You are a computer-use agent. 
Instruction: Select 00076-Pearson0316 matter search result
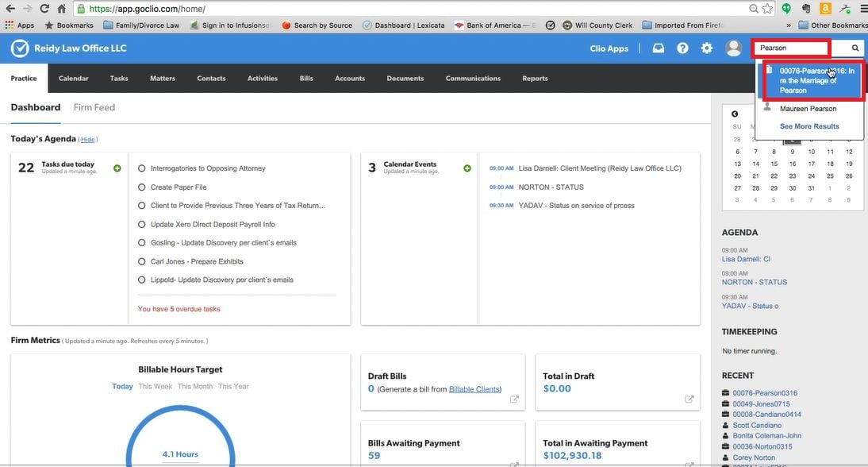point(812,80)
